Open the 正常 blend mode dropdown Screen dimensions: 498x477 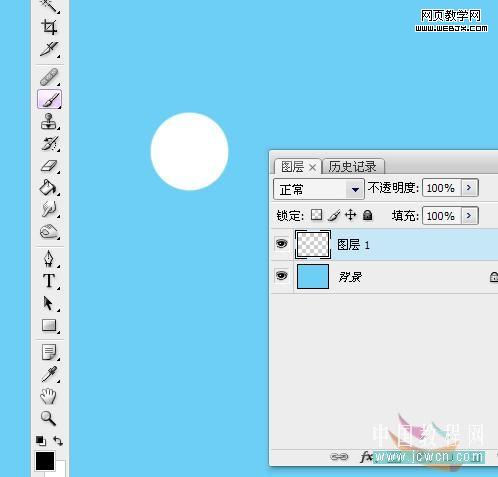pos(319,189)
